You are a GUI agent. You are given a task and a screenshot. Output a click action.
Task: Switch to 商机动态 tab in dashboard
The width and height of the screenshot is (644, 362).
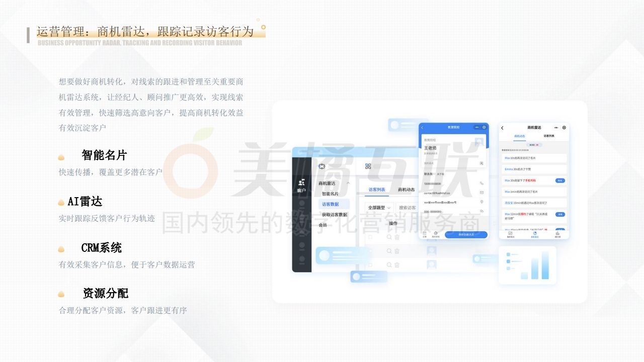click(x=407, y=190)
